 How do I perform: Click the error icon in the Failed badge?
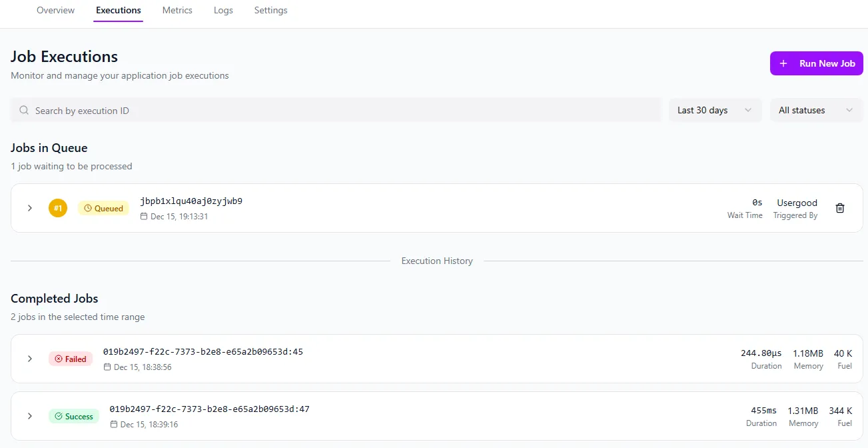pos(59,359)
